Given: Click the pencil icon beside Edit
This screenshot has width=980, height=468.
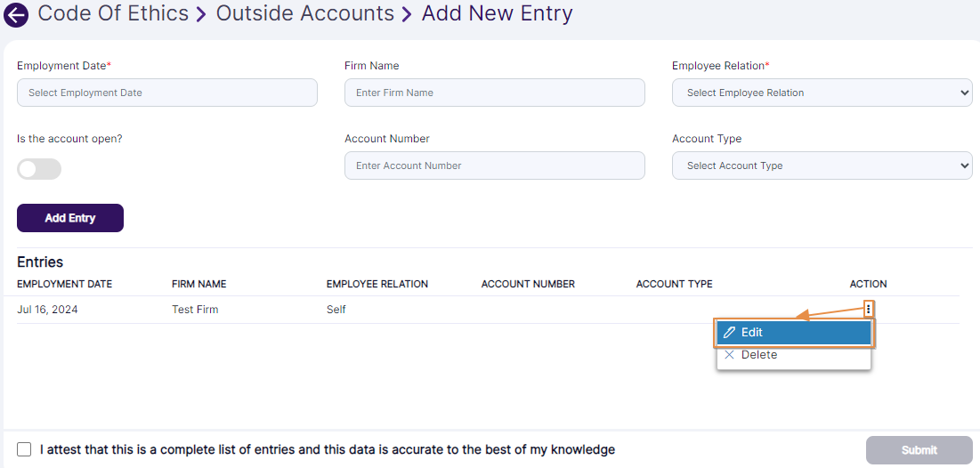Looking at the screenshot, I should pyautogui.click(x=730, y=333).
